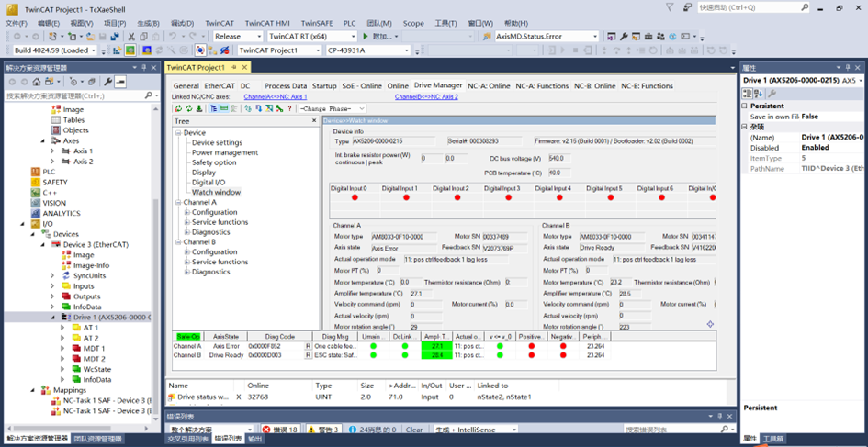Click the error list search field
Viewport: 868px width, 447px height.
click(671, 430)
